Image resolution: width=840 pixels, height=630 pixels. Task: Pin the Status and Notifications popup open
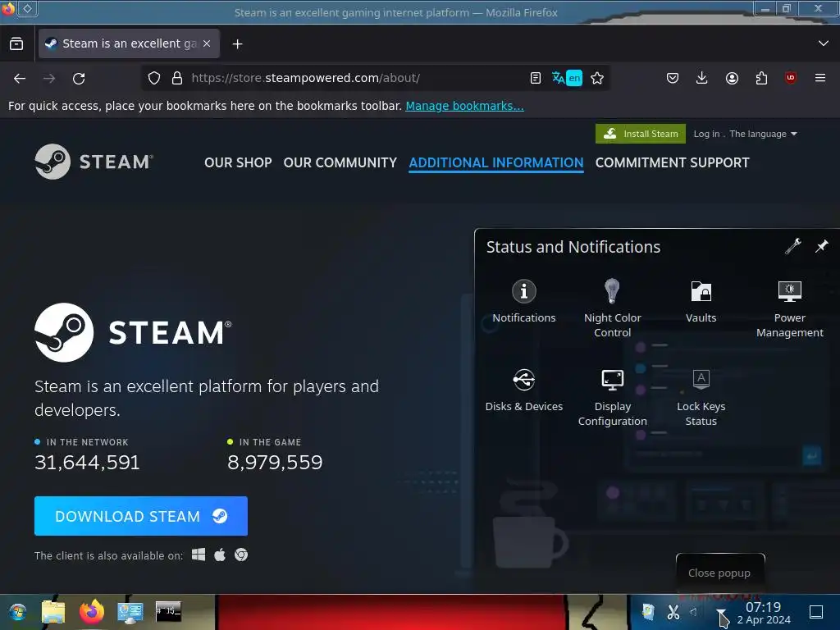coord(821,246)
